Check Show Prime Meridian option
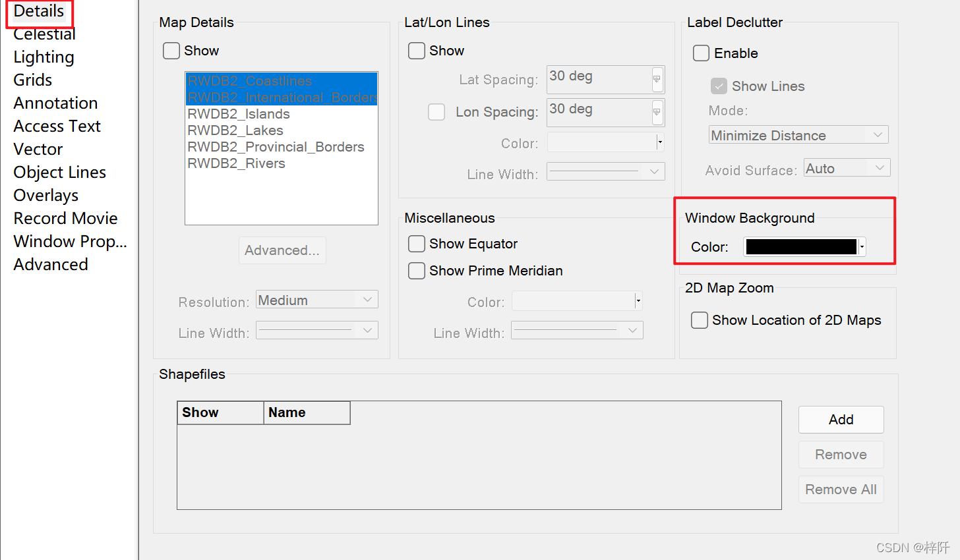This screenshot has width=960, height=560. (x=417, y=271)
